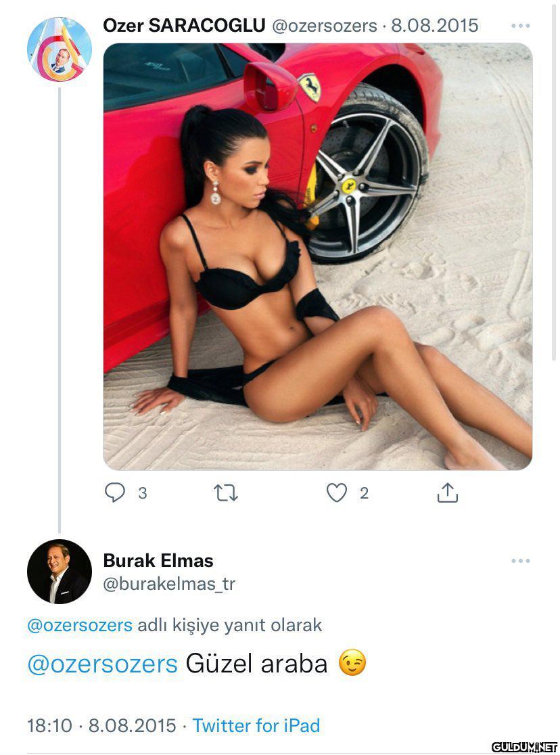The height and width of the screenshot is (755, 560).
Task: Click the reply speech bubble icon
Action: click(x=114, y=493)
